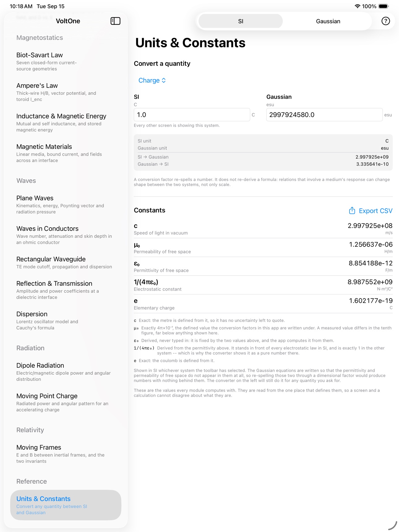Go to Inductance & Magnetic Energy
The height and width of the screenshot is (532, 399).
66,123
